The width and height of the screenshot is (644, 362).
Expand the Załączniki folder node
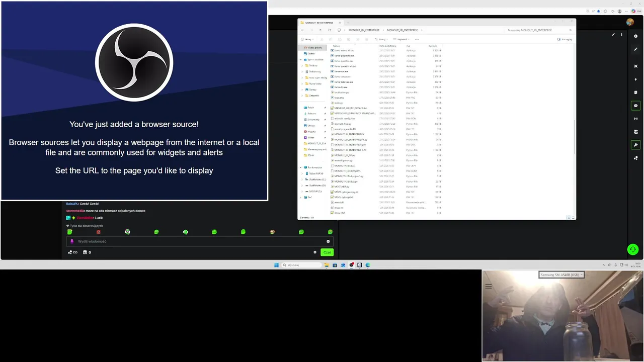302,96
